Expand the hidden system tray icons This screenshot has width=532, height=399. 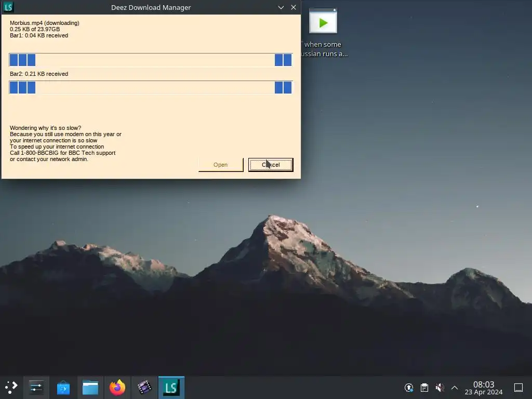(x=455, y=388)
